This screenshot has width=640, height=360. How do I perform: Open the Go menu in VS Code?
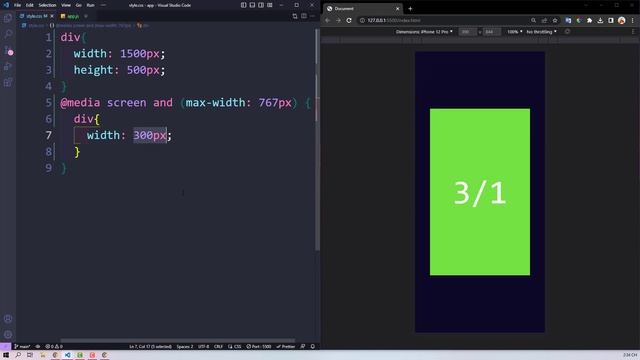[78, 5]
